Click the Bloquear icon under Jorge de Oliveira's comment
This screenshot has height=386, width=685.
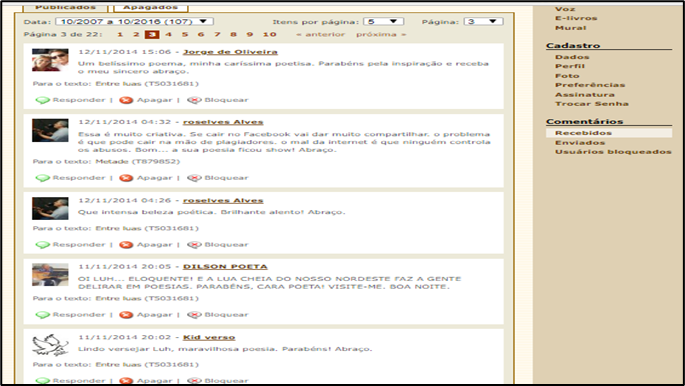pos(194,100)
